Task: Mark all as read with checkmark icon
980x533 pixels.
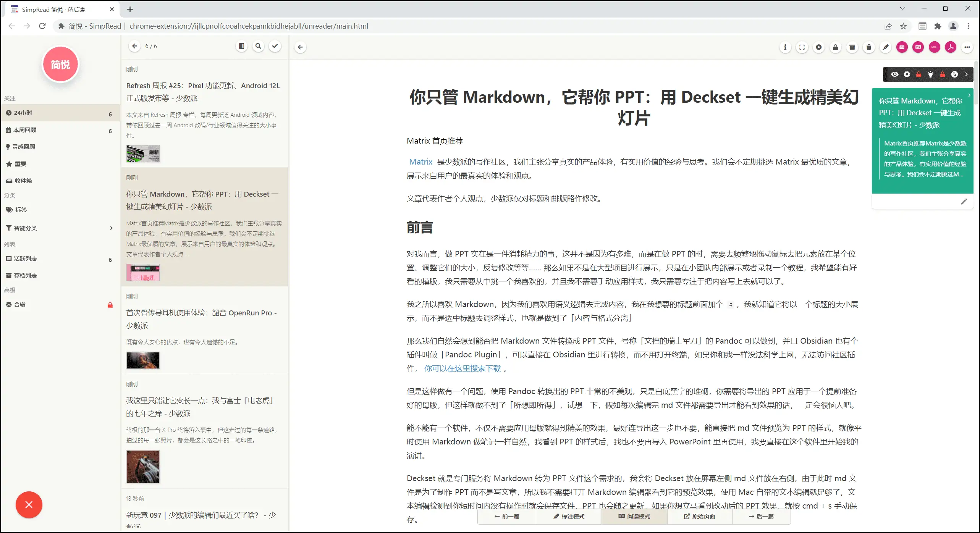Action: 275,46
